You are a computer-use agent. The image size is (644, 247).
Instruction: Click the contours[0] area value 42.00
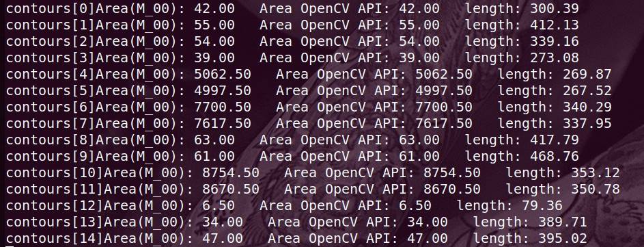(214, 8)
